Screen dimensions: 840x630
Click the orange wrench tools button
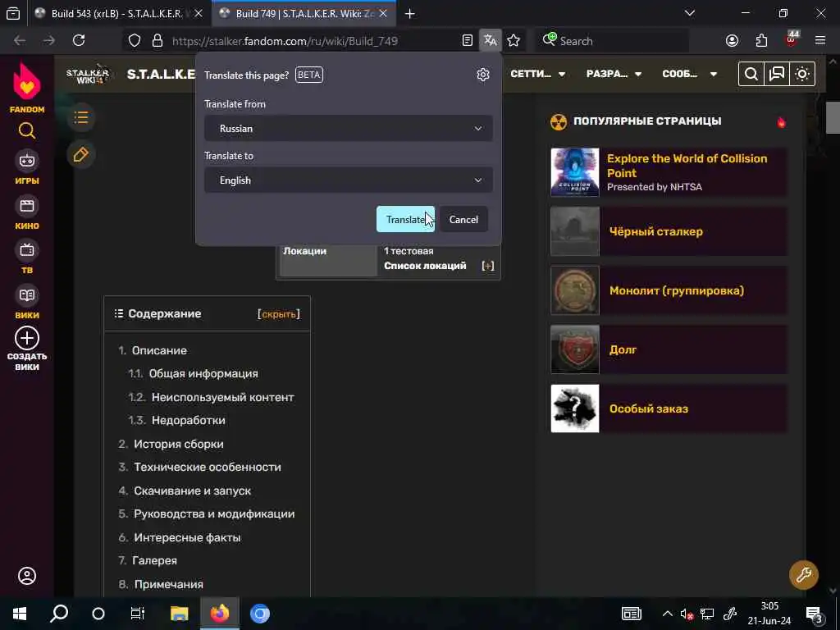(804, 575)
